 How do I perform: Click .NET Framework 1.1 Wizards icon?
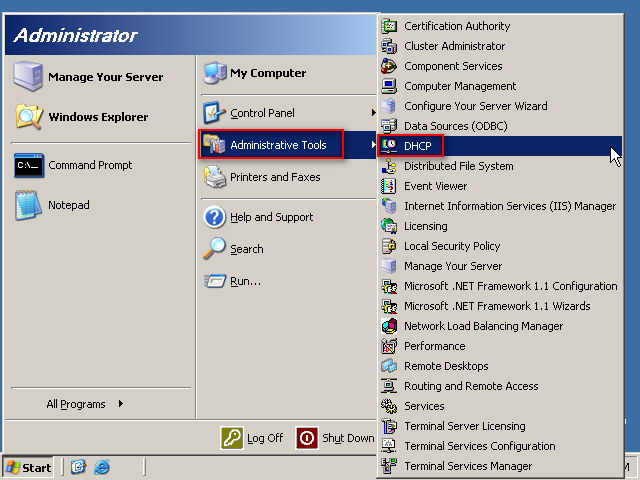(389, 306)
